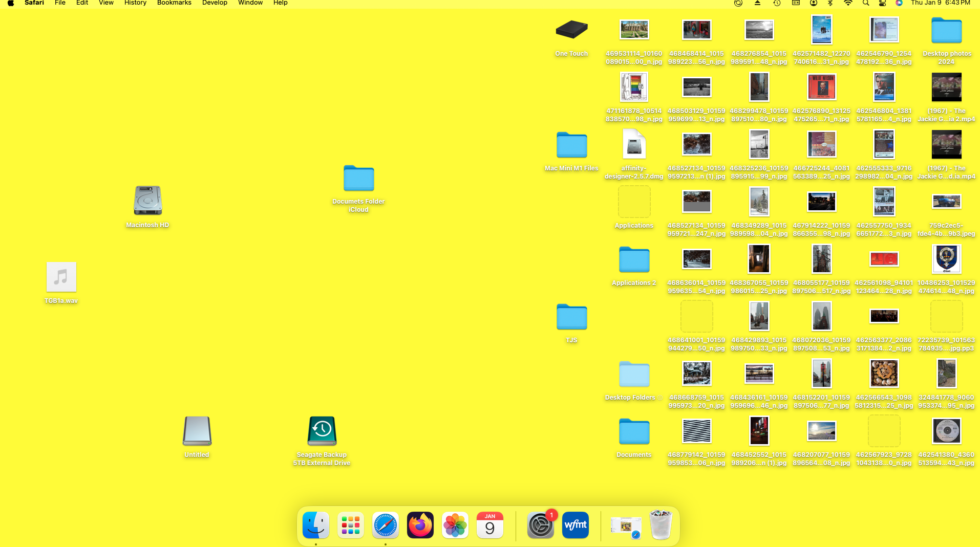Click the Eject icon in the menu bar
This screenshot has height=547, width=980.
[x=757, y=3]
